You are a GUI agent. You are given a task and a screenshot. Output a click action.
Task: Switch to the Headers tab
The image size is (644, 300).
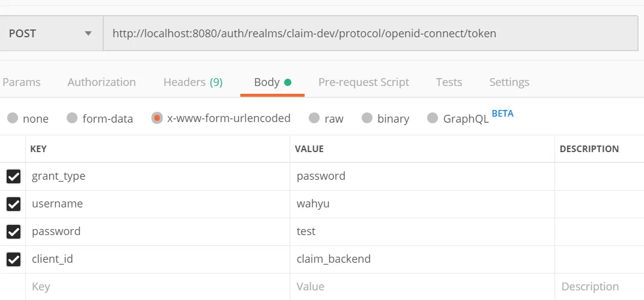coord(193,82)
